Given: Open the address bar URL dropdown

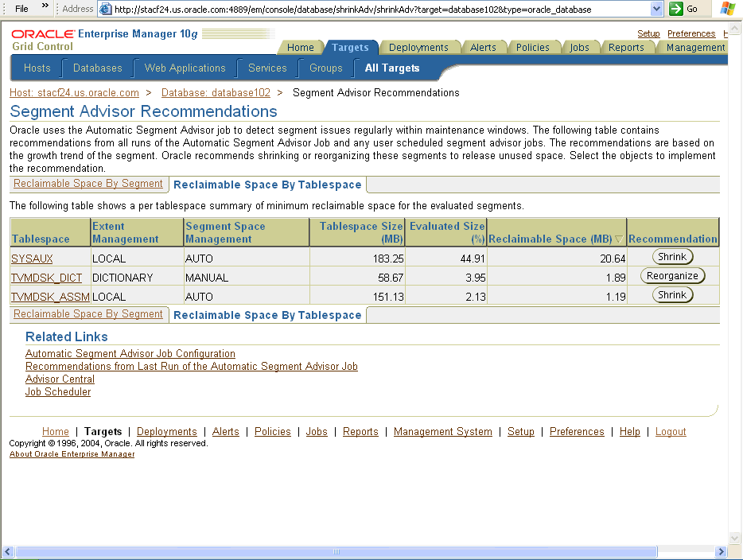Looking at the screenshot, I should (x=656, y=9).
